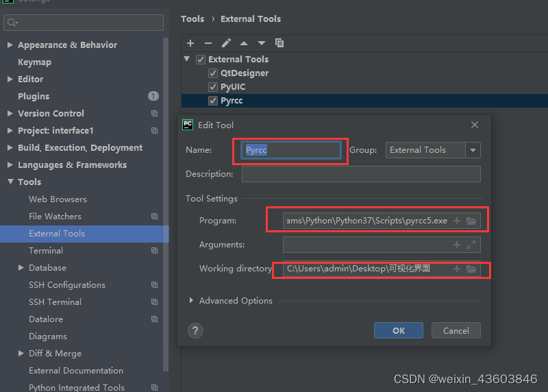
Task: Uncheck the Pyrcc tool checkbox
Action: [213, 101]
